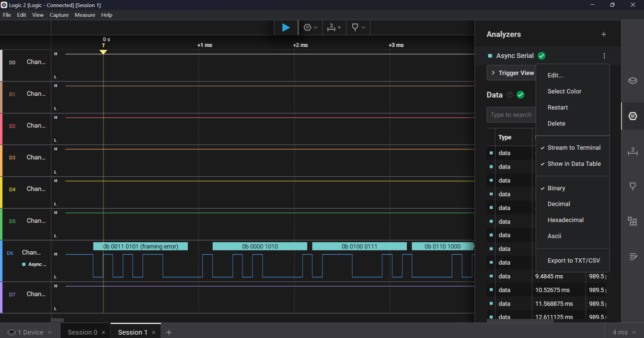Close the Session 1 tab

pos(154,333)
